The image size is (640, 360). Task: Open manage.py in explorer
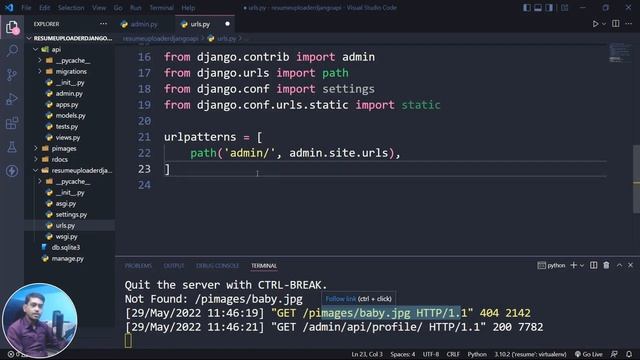[69, 258]
